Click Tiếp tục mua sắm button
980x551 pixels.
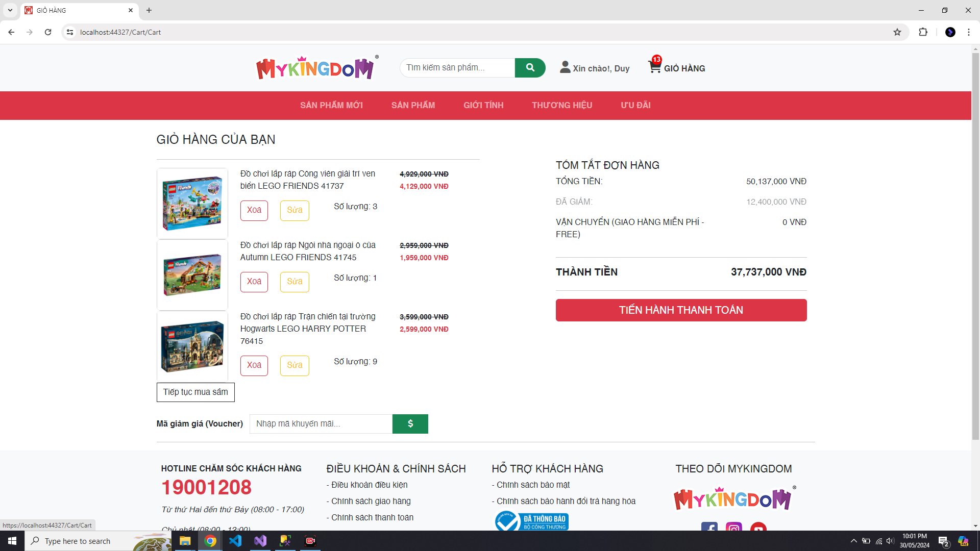click(x=195, y=392)
